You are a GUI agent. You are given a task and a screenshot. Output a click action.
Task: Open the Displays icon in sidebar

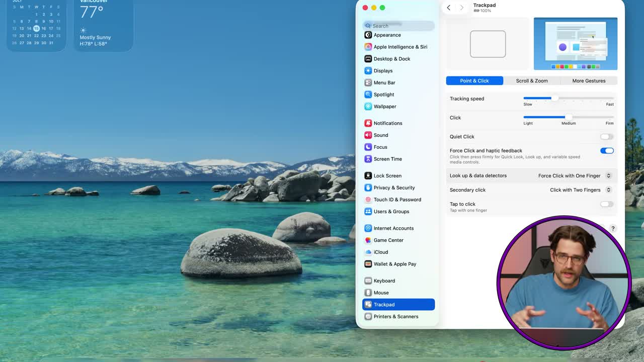368,71
